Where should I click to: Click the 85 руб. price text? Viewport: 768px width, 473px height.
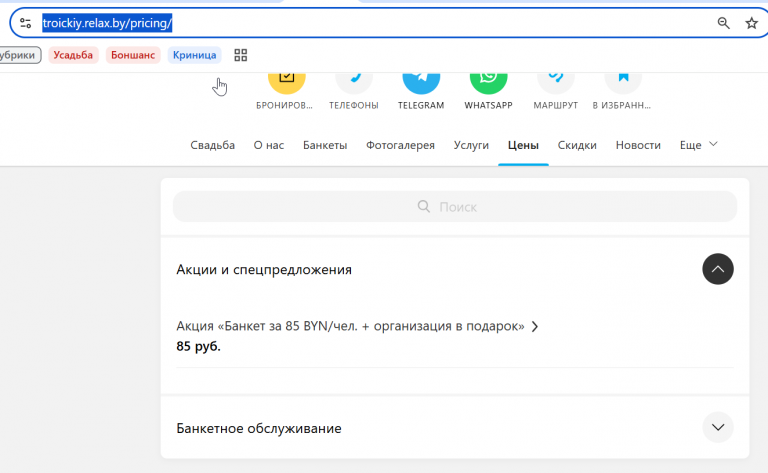pos(198,346)
